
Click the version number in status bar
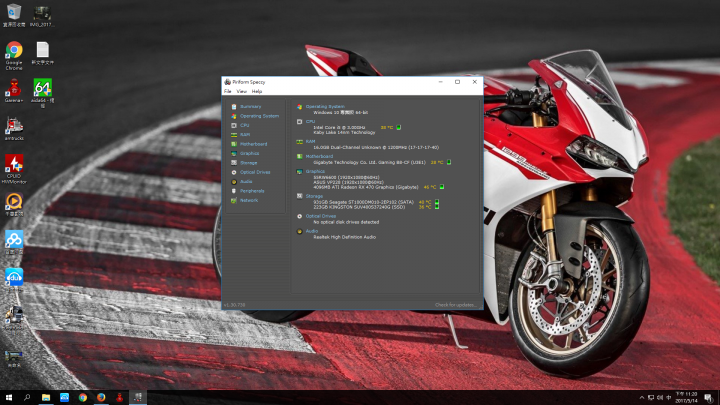(234, 305)
